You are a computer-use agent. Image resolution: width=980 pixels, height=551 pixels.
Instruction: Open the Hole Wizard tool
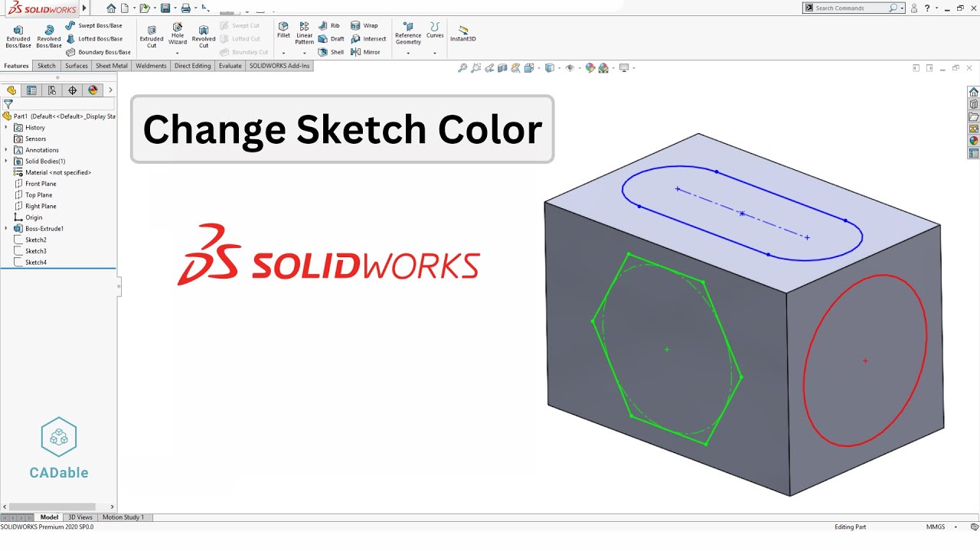point(178,34)
